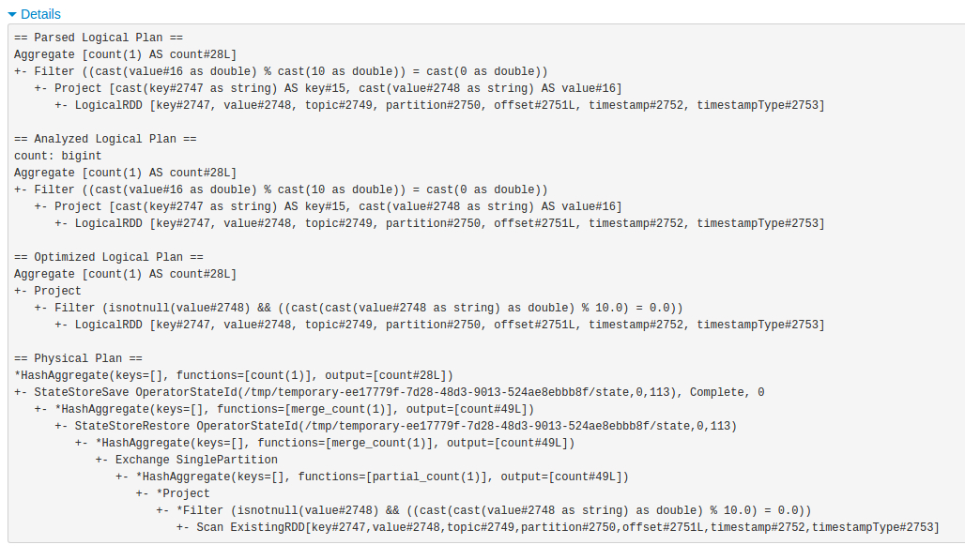965x560 pixels.
Task: Click the Filter isnotnull line in Optimized Plan
Action: (x=368, y=308)
